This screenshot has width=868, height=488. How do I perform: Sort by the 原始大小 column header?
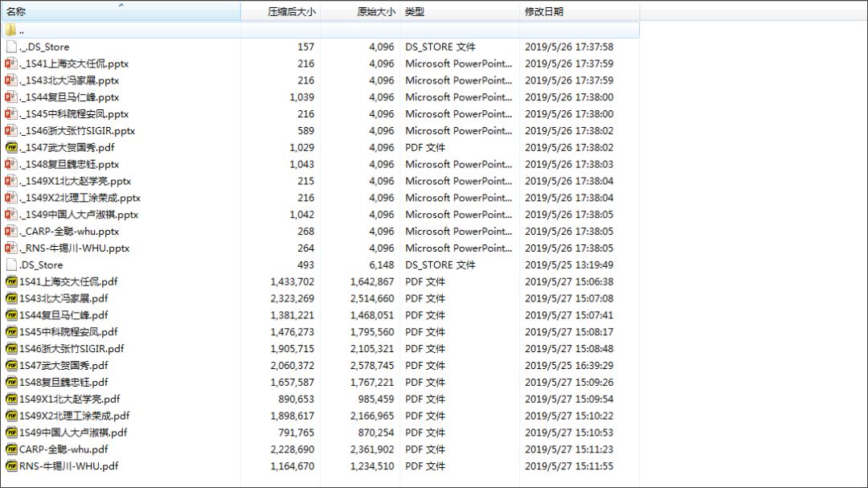360,11
